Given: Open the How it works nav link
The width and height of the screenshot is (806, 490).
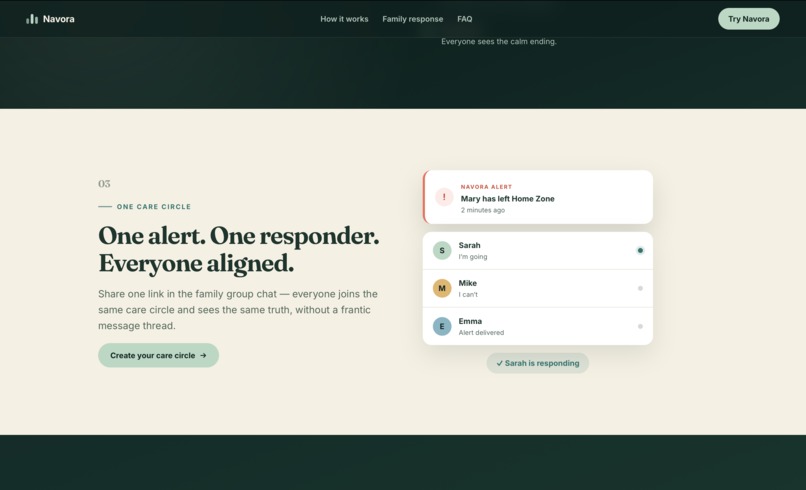Looking at the screenshot, I should click(x=344, y=19).
